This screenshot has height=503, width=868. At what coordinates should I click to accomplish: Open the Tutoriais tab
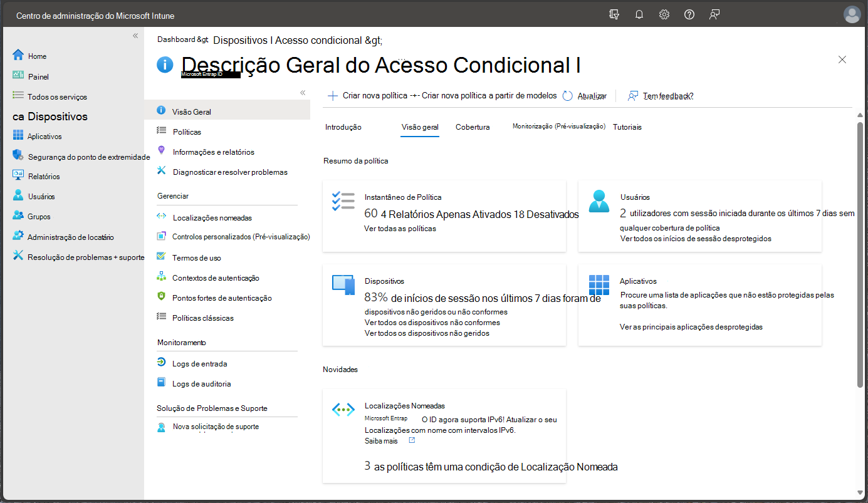tap(627, 127)
